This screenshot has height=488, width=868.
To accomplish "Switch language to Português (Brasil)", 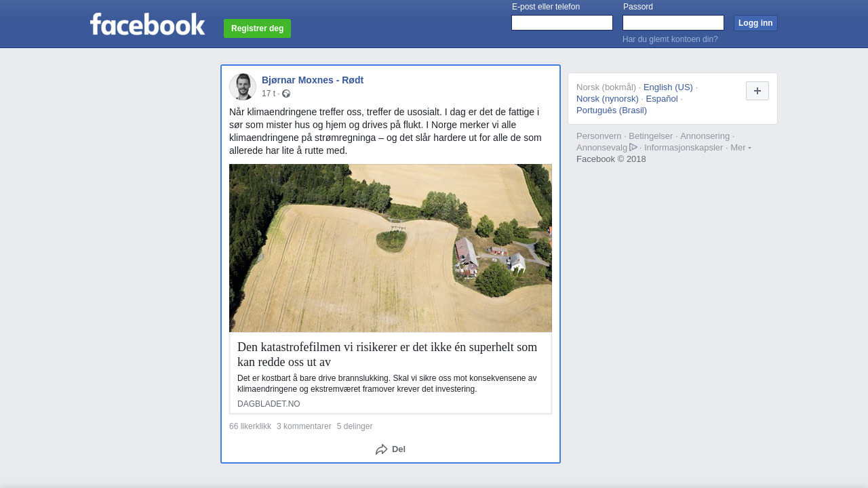I will (x=612, y=110).
